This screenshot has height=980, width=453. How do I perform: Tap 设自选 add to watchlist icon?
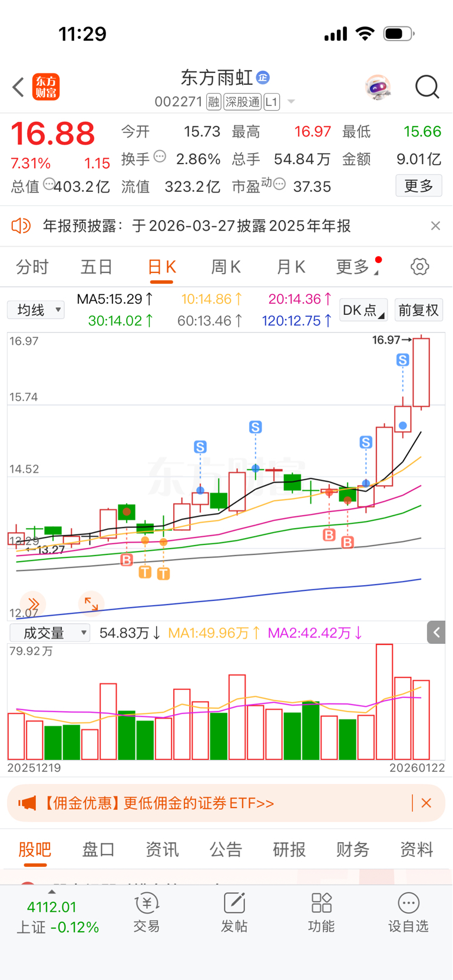[x=408, y=912]
